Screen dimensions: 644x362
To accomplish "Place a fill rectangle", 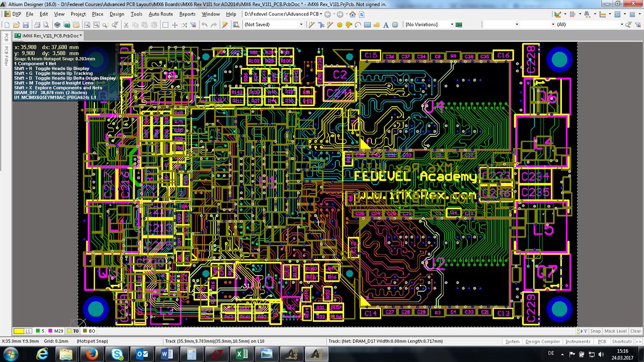I will point(367,25).
